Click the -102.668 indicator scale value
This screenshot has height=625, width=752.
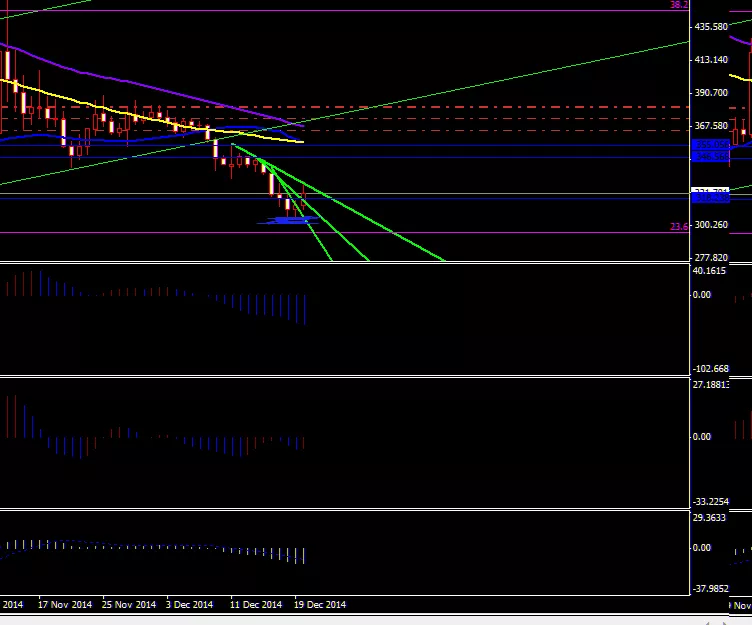tap(714, 368)
